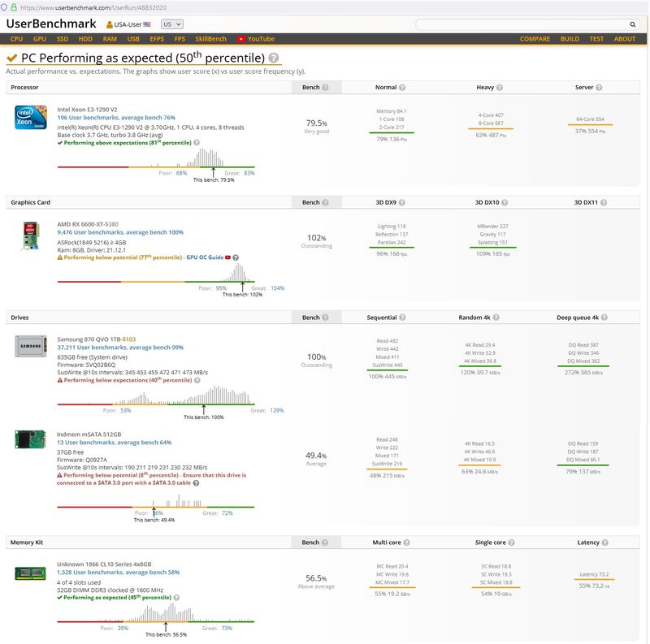The width and height of the screenshot is (650, 644).
Task: Click help icon after memory 45th percentile
Action: tap(176, 598)
